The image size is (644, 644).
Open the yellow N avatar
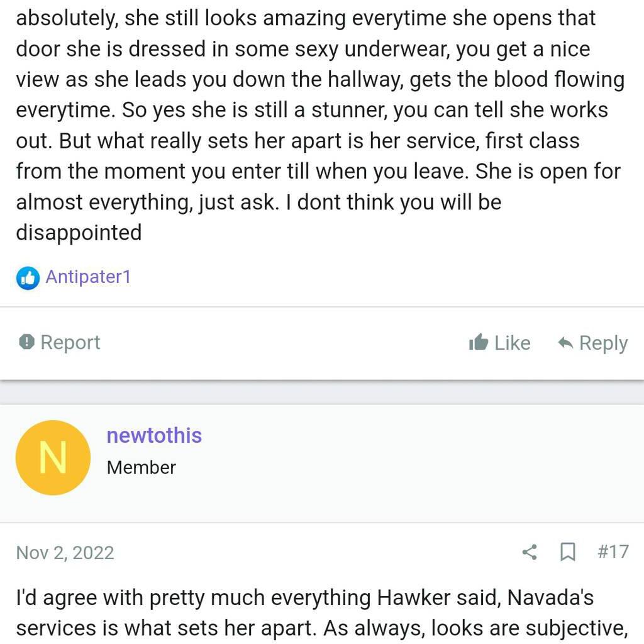click(53, 457)
